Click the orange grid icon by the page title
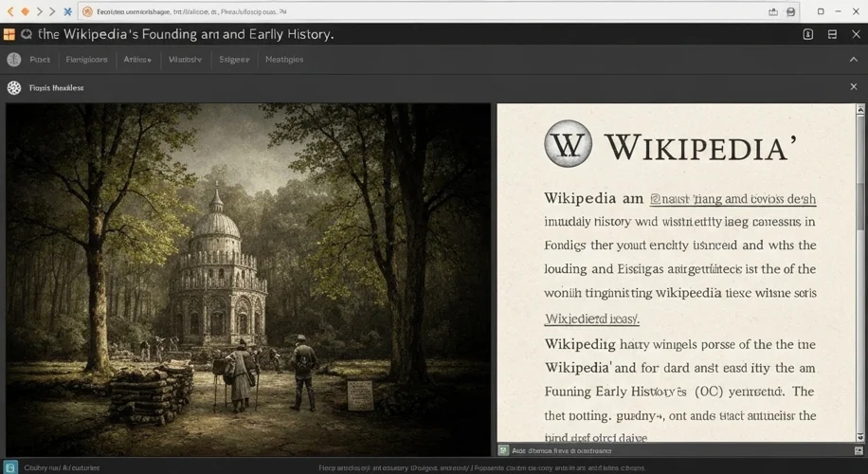 coord(9,34)
